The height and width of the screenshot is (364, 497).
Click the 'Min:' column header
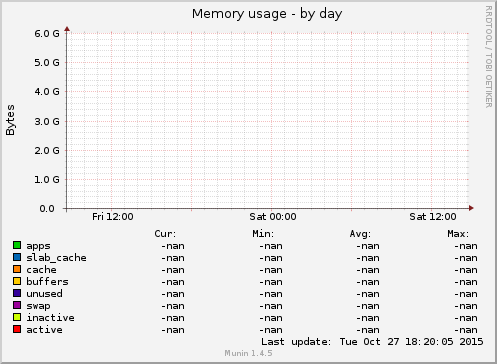(x=263, y=234)
